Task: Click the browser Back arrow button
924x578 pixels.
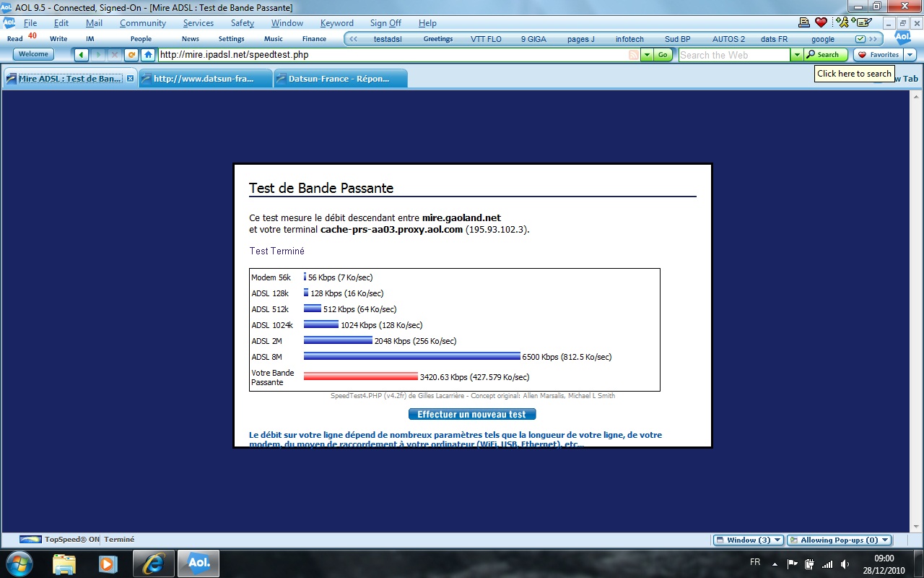Action: (82, 55)
